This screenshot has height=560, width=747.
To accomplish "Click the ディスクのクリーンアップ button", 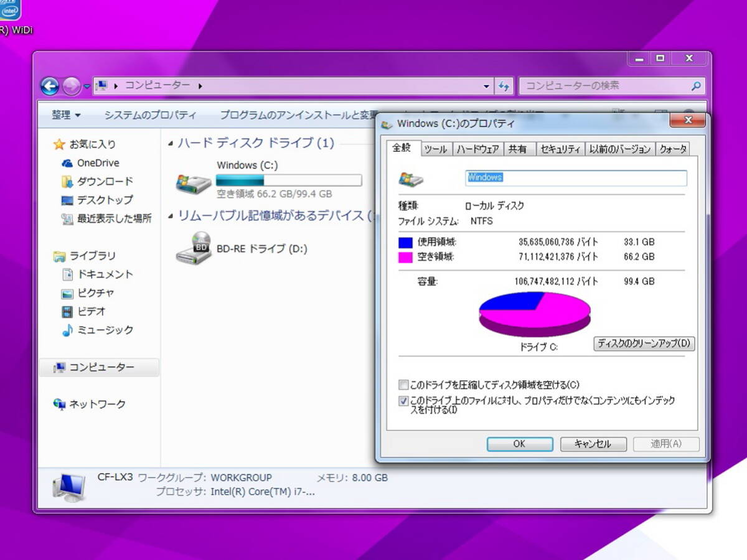I will click(644, 343).
